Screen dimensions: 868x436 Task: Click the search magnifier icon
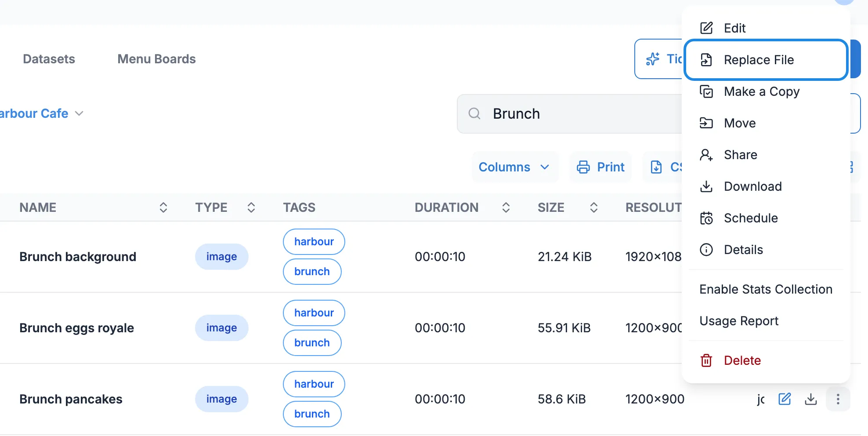point(474,114)
